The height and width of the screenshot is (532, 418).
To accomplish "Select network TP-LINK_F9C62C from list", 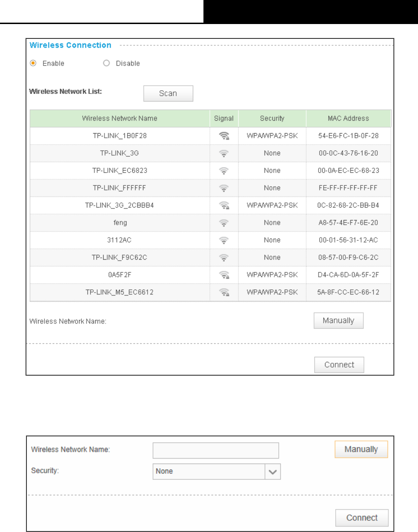I will [210, 257].
